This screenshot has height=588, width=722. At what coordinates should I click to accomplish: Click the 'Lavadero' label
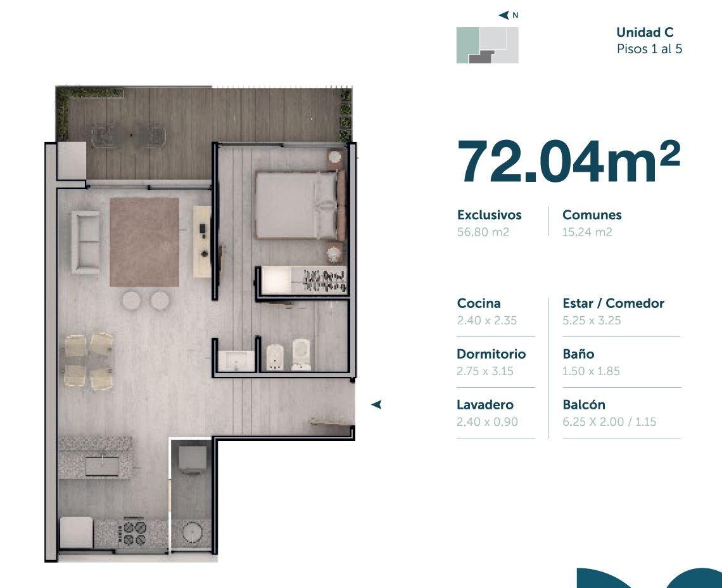point(485,405)
